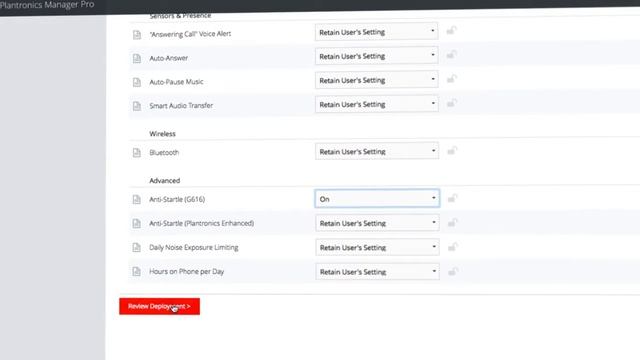The image size is (640, 360).
Task: Click the Advanced section heading
Action: (x=164, y=180)
